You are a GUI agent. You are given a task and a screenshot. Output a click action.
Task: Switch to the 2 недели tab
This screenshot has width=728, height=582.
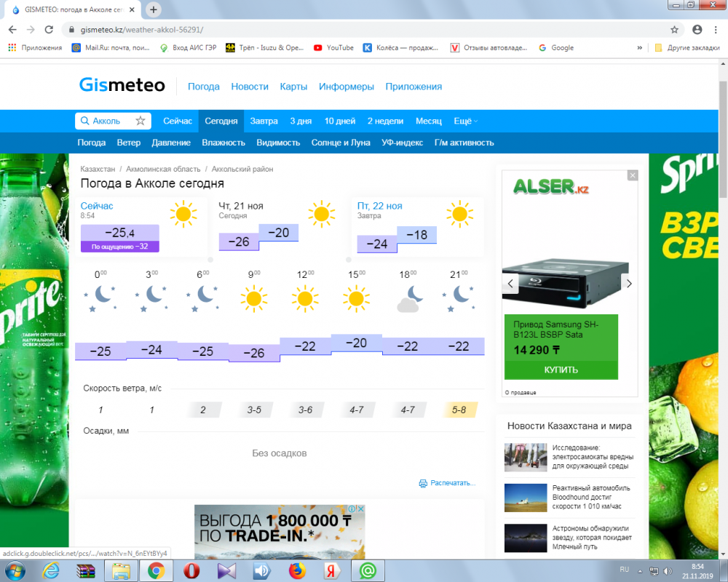385,121
